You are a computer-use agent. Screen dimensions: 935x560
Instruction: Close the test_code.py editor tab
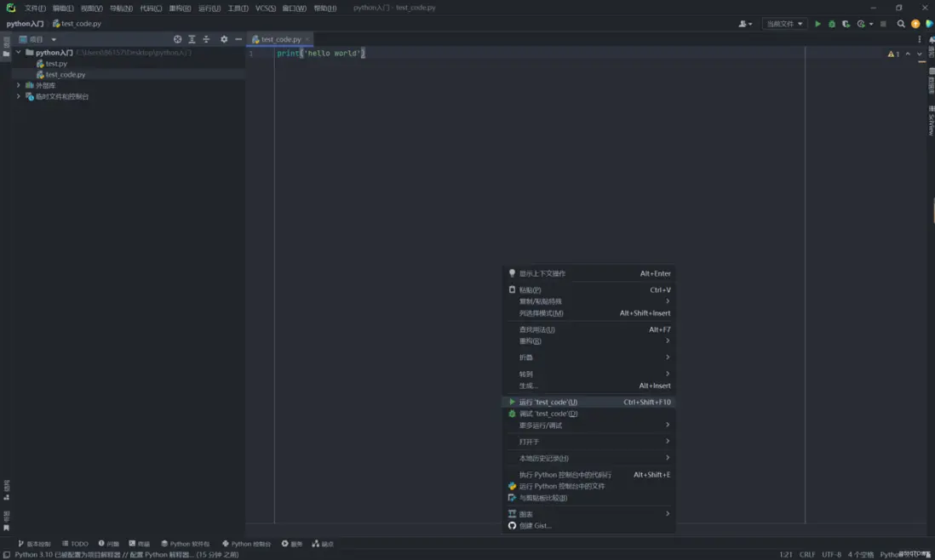pyautogui.click(x=307, y=39)
